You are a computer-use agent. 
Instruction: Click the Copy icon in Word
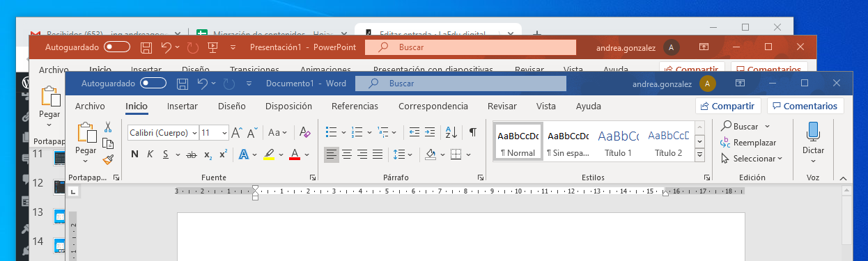tap(108, 143)
